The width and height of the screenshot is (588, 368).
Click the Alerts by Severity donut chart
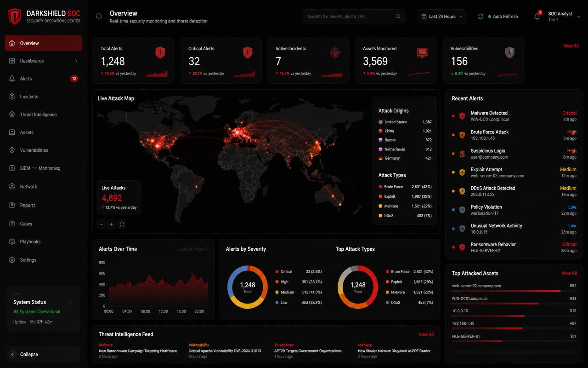[248, 288]
